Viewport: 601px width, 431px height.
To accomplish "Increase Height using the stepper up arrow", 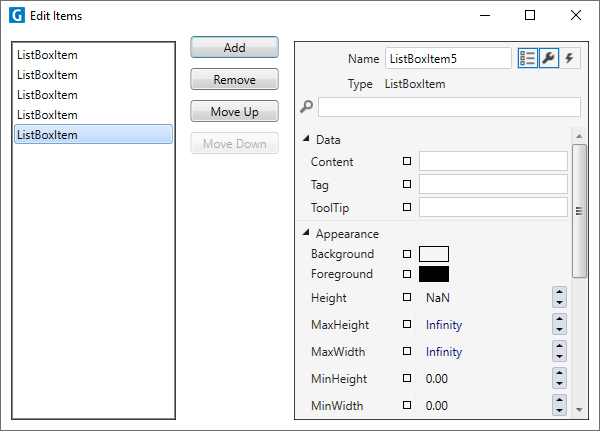I will 560,292.
